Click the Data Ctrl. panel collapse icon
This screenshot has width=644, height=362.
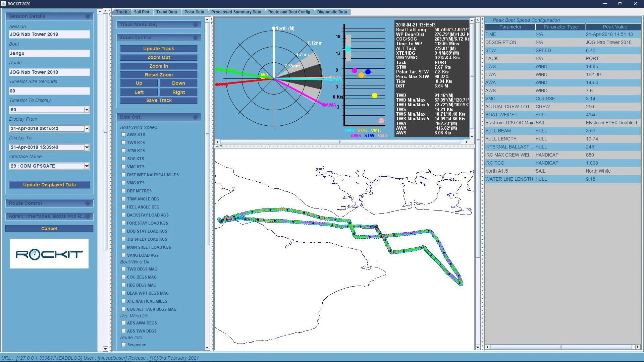195,117
